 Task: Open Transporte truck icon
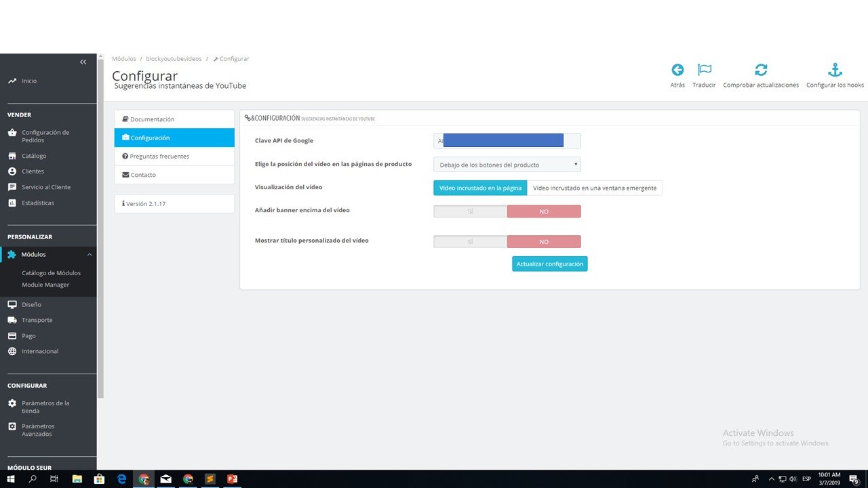[x=12, y=320]
